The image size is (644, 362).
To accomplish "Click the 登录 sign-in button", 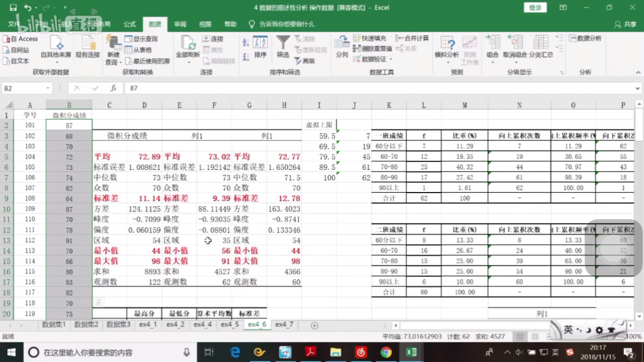I will pyautogui.click(x=535, y=8).
